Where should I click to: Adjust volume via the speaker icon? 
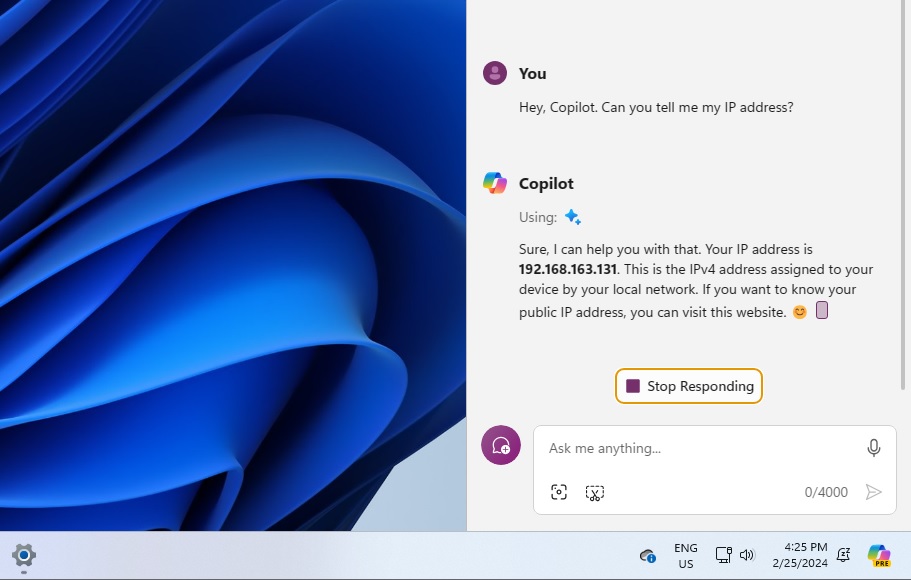coord(746,554)
